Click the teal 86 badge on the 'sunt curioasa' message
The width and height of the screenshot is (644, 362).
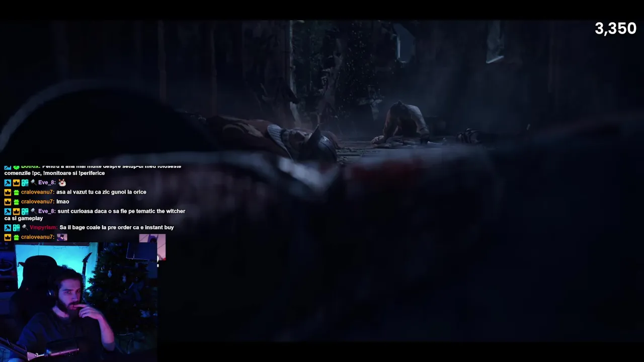pos(25,211)
